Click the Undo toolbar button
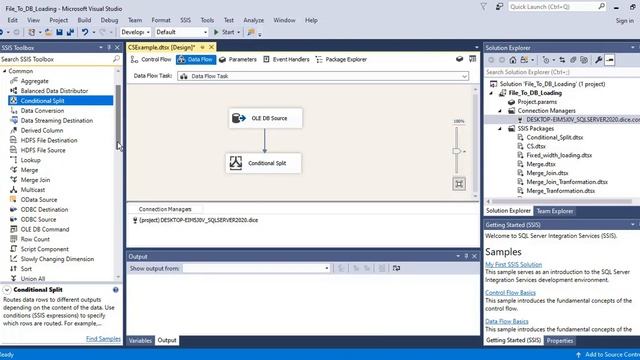Image resolution: width=640 pixels, height=360 pixels. pos(84,32)
